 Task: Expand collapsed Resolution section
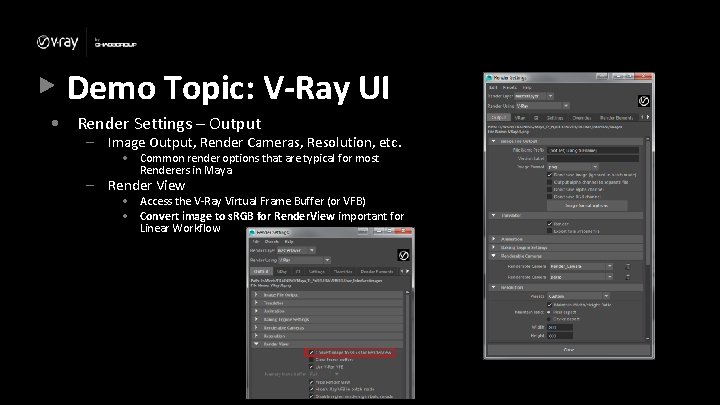(256, 336)
